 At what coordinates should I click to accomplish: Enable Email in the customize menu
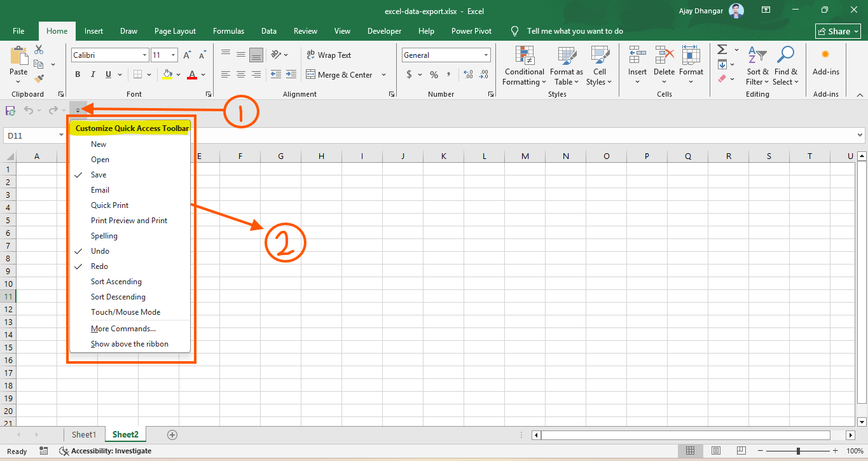pos(129,190)
